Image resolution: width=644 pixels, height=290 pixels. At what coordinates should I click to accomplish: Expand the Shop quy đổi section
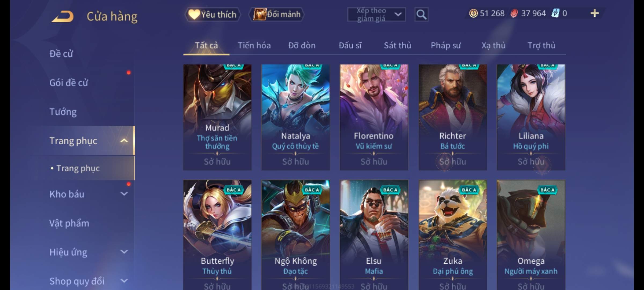tap(124, 281)
